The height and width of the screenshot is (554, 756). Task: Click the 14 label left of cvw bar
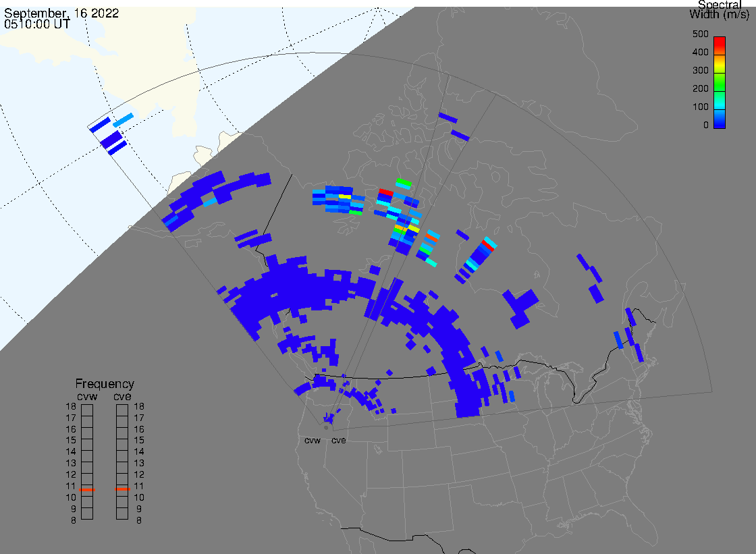click(x=71, y=452)
